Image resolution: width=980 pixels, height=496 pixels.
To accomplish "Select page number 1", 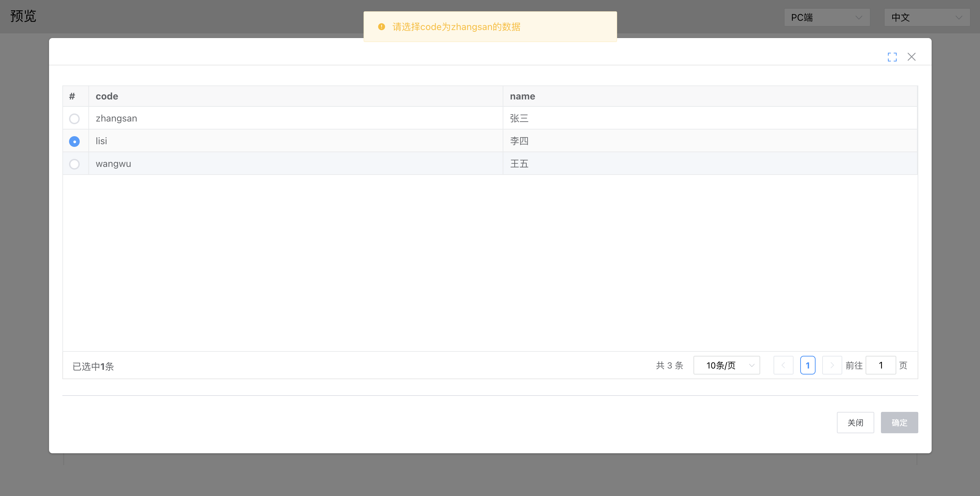I will tap(807, 365).
